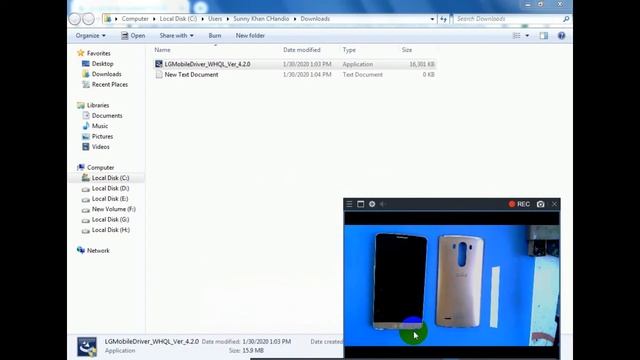Open the Pictures library

coord(102,136)
